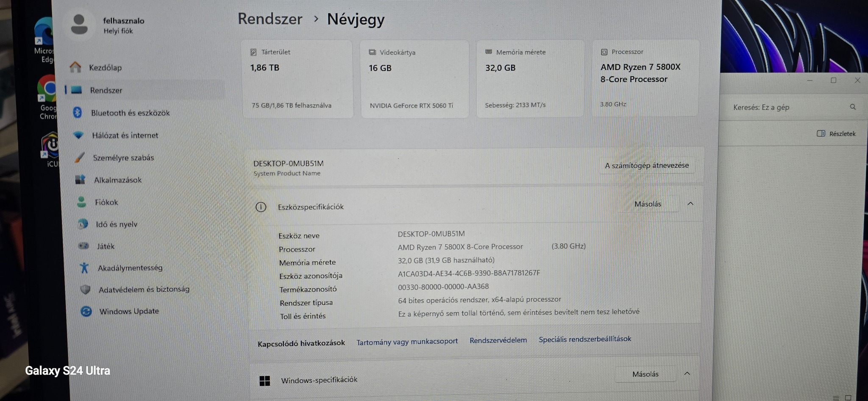Open Hálózat és internet wifi icon
The width and height of the screenshot is (868, 401).
point(78,135)
